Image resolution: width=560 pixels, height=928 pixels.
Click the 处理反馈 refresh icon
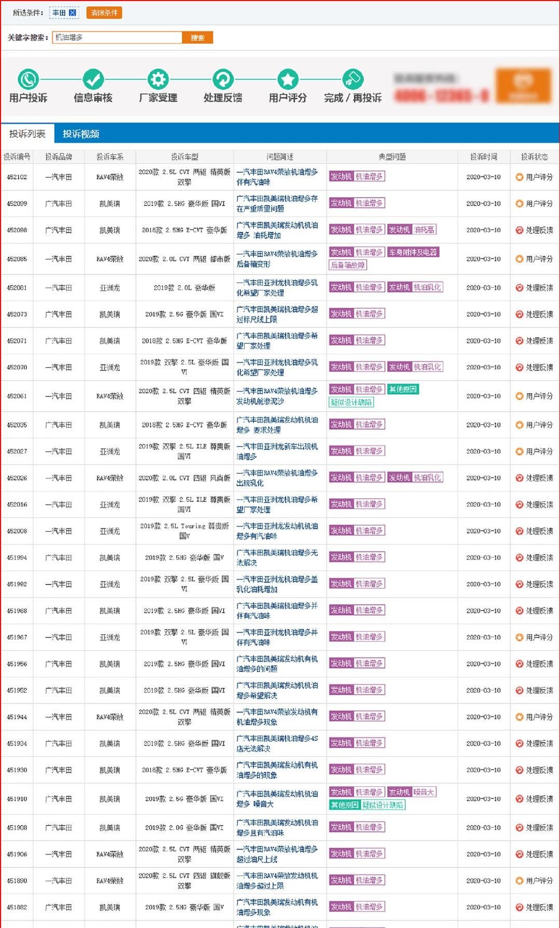[223, 79]
